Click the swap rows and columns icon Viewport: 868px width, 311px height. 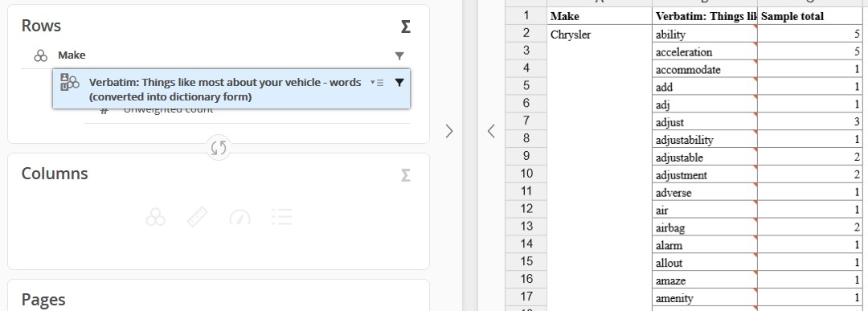[219, 149]
